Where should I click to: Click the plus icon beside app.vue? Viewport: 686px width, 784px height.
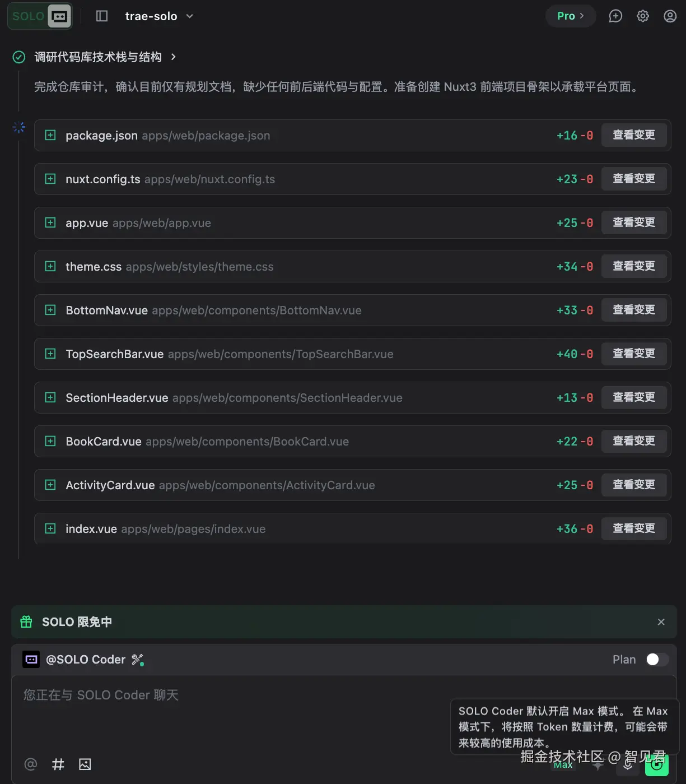[50, 222]
